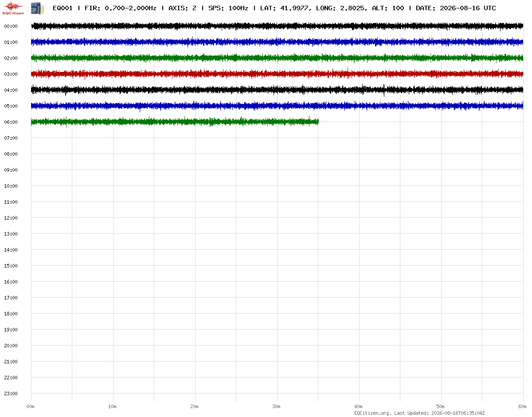The height and width of the screenshot is (417, 532).
Task: Click the 01:00 hour label
Action: [x=11, y=42]
